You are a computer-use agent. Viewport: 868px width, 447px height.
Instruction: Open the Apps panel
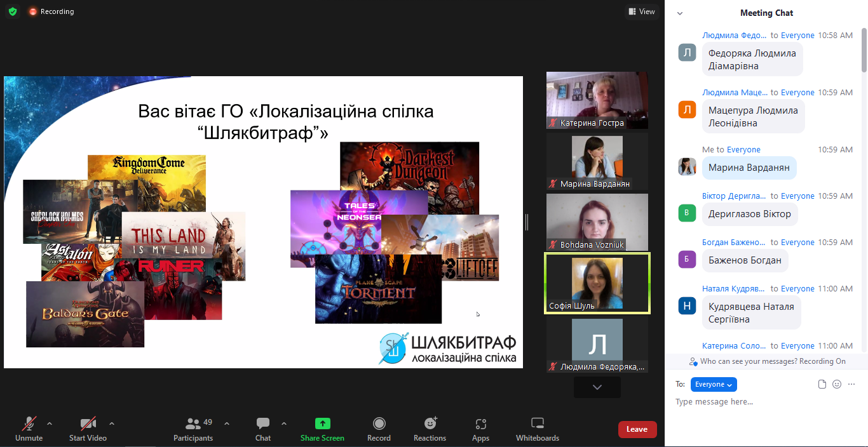[480, 424]
